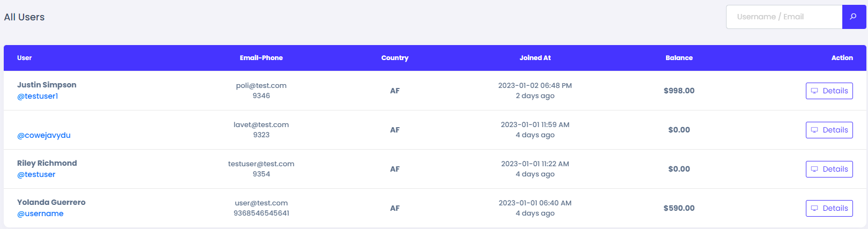Open Details for user cowejavydu

(x=829, y=130)
